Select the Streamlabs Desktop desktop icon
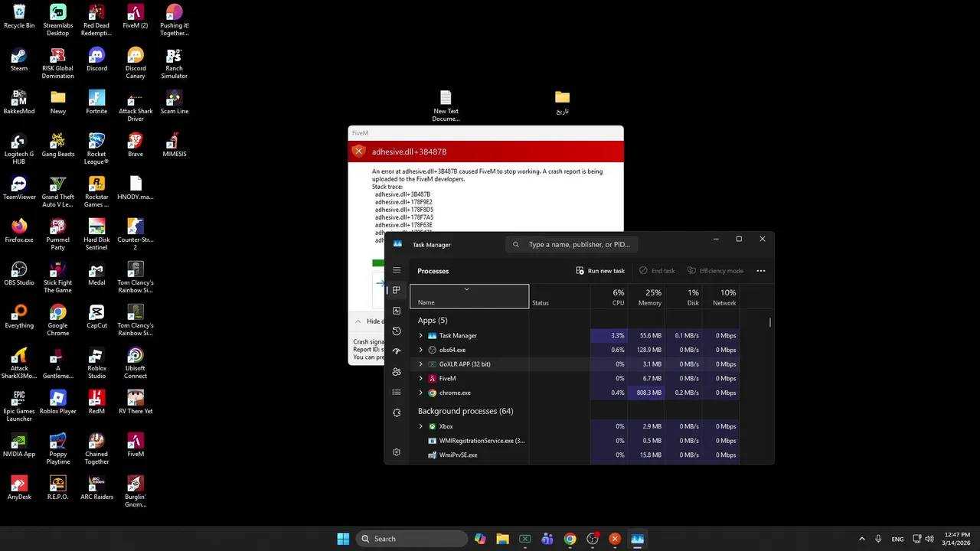The height and width of the screenshot is (551, 980). (x=58, y=21)
